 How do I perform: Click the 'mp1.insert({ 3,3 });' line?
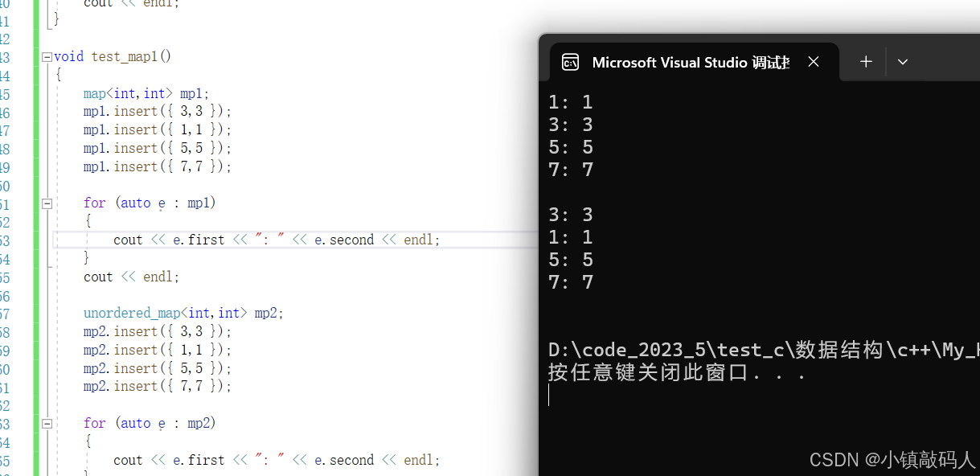[x=158, y=111]
